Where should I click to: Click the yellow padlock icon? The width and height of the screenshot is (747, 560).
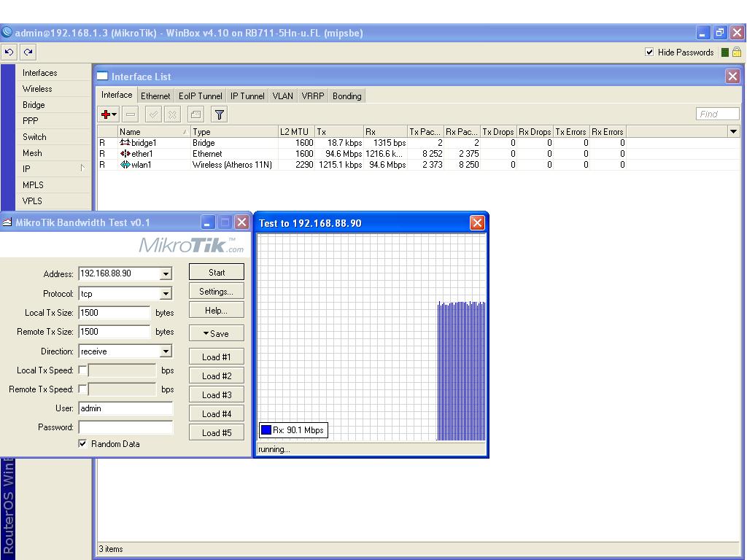point(737,52)
